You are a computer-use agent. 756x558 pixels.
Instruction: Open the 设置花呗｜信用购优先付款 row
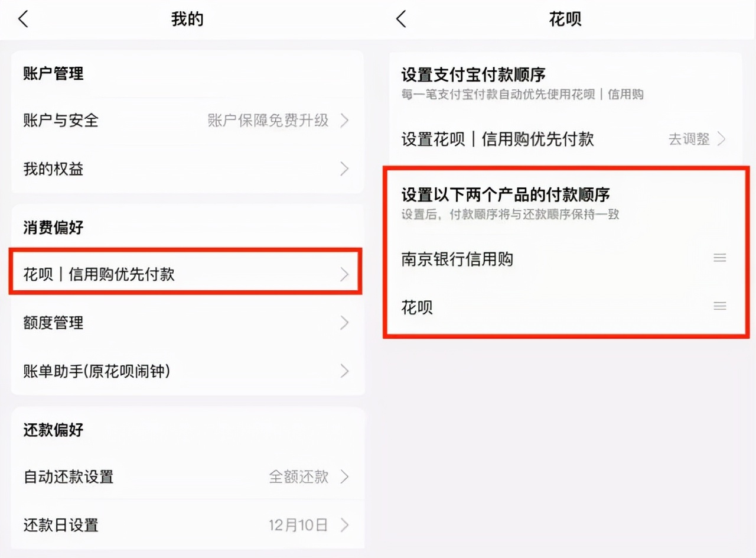click(x=565, y=139)
